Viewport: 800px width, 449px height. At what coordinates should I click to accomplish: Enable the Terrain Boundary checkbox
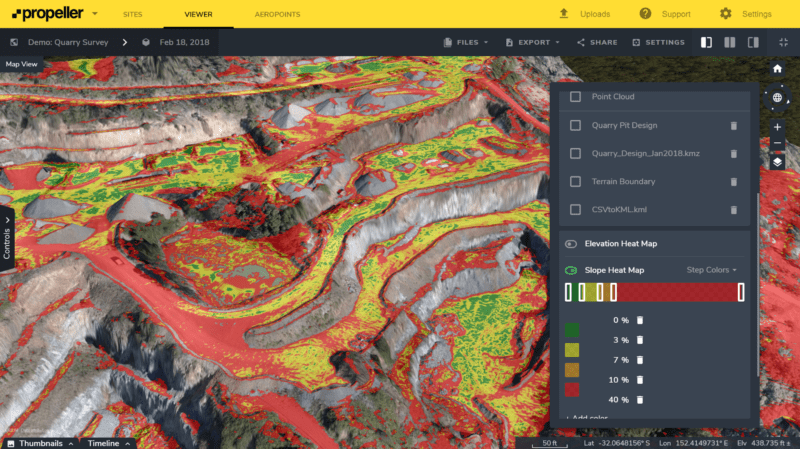(576, 182)
